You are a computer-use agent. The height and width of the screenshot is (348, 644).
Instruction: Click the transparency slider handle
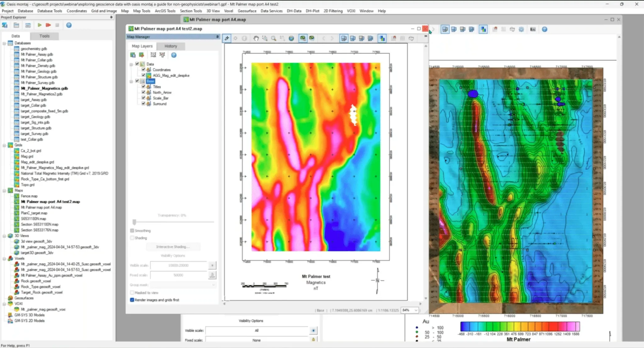(134, 222)
